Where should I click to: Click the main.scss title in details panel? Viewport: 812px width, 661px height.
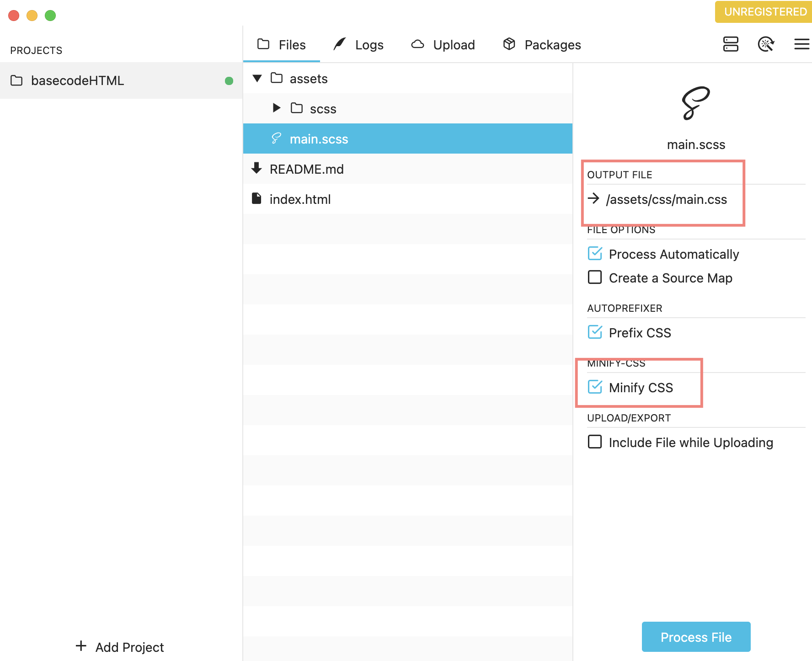[x=696, y=144]
